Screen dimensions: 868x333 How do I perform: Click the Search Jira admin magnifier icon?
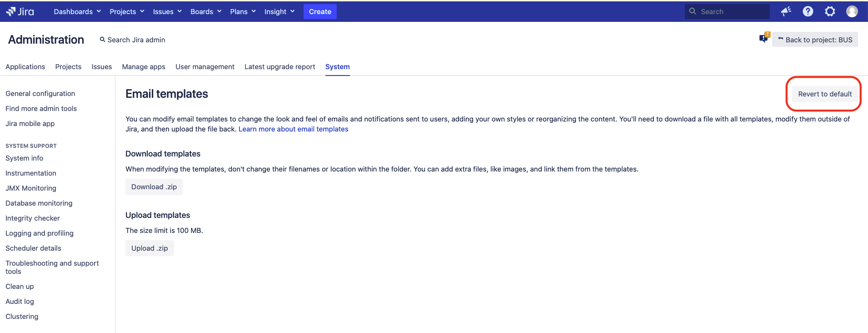click(102, 40)
